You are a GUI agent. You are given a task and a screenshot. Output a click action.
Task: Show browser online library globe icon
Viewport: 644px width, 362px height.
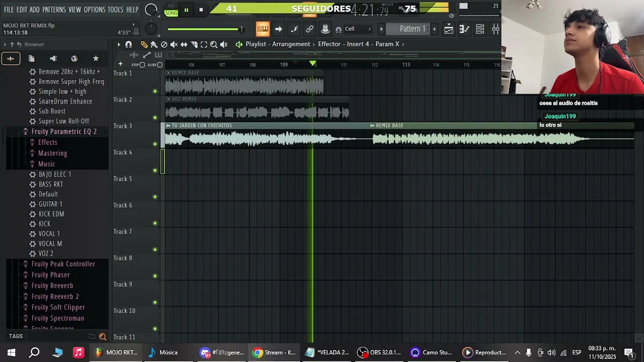(x=74, y=58)
